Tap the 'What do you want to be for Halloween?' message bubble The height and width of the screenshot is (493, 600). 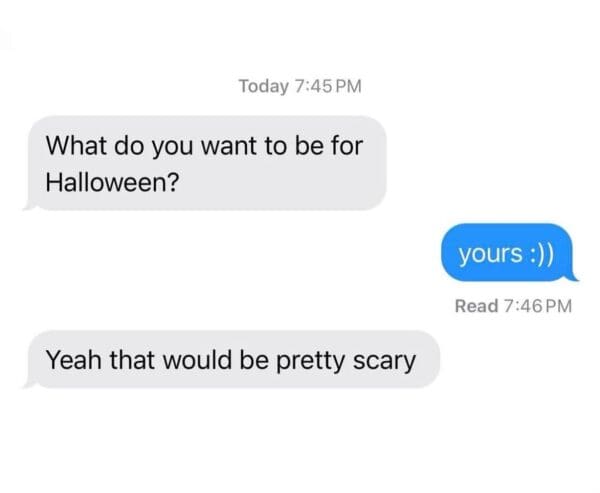(x=205, y=163)
